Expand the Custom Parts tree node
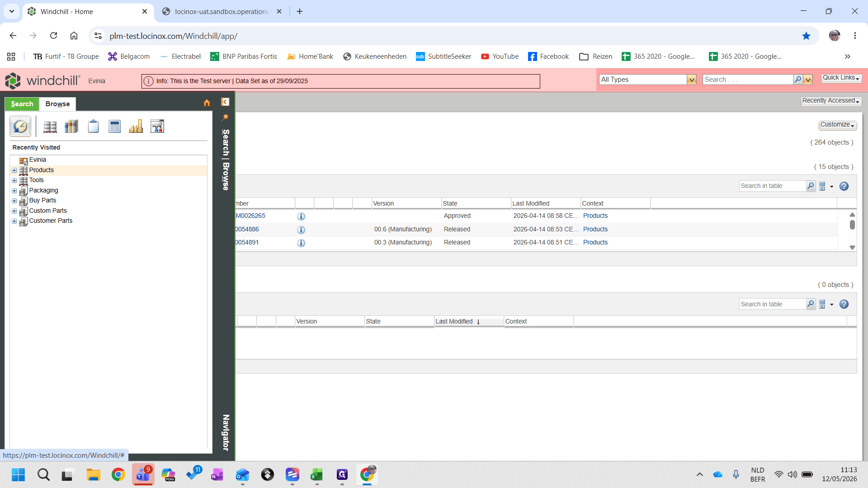 coord(14,211)
